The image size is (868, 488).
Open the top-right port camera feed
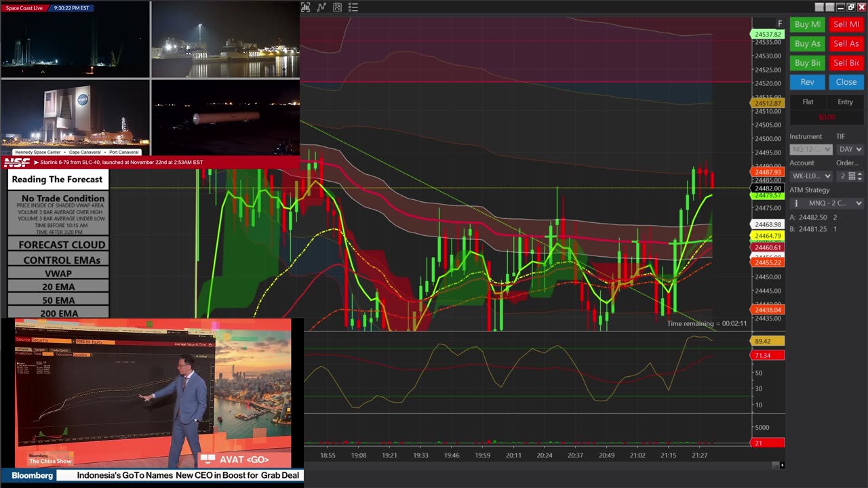(225, 39)
